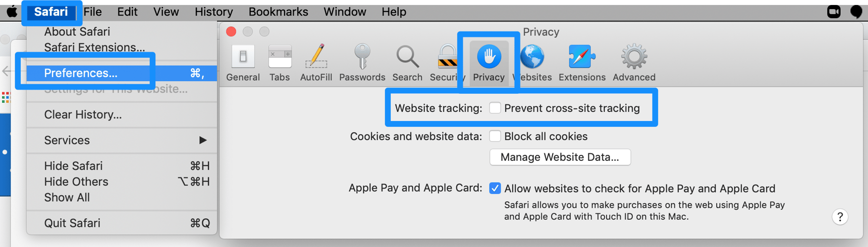Check the Block all cookies box
Screen dimensions: 868x247
(x=495, y=136)
